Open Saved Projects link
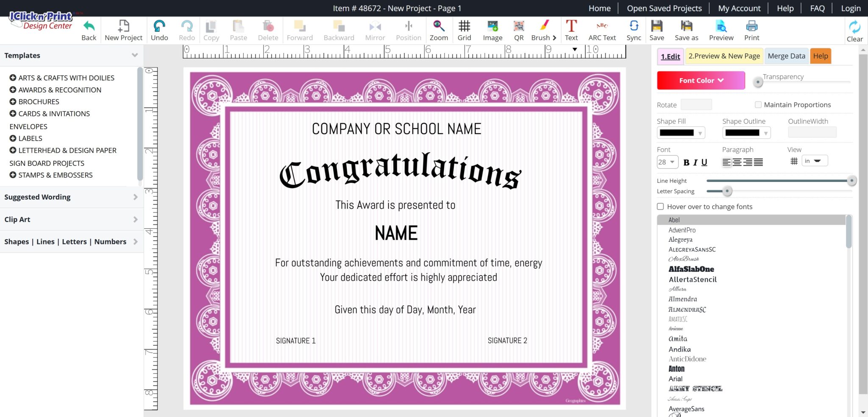868x417 pixels. [664, 8]
